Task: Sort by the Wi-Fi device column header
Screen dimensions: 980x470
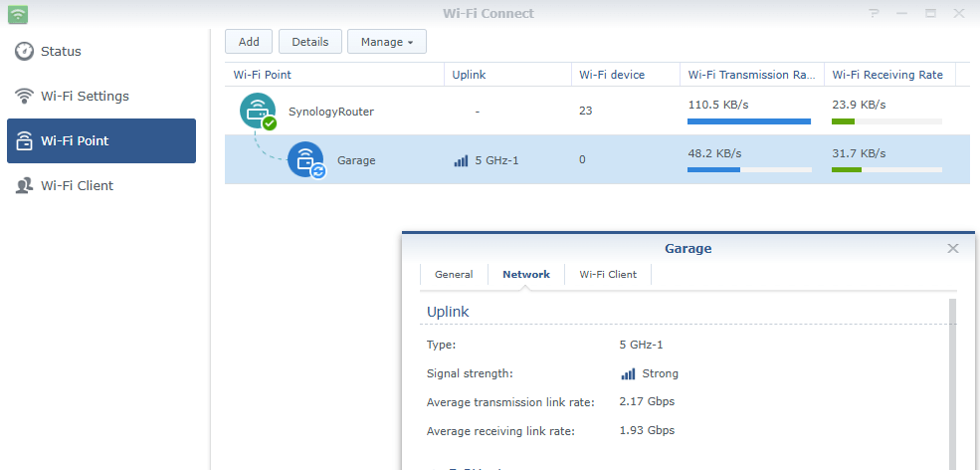Action: (x=626, y=75)
